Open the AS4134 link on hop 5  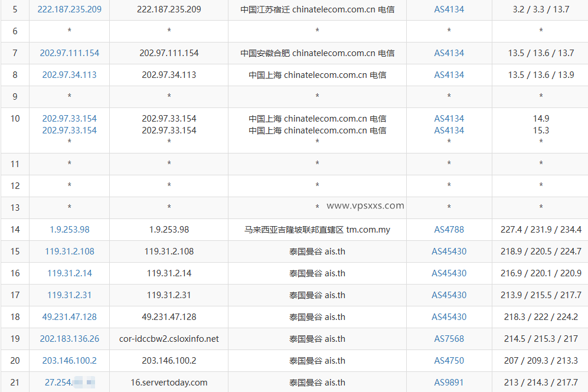click(x=449, y=9)
